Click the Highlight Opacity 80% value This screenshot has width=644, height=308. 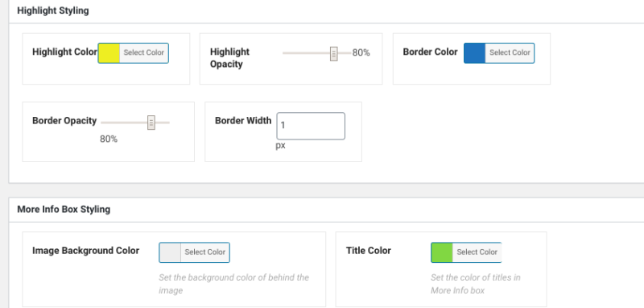[x=361, y=52]
